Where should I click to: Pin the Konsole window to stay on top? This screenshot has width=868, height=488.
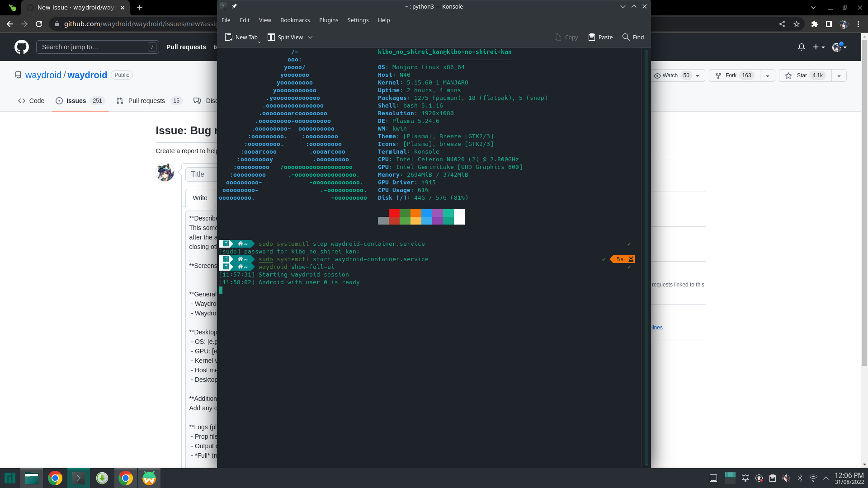[235, 6]
